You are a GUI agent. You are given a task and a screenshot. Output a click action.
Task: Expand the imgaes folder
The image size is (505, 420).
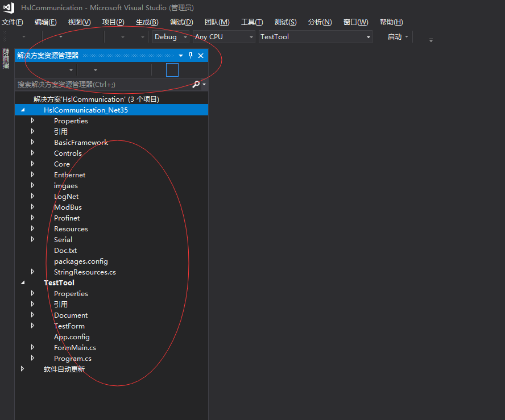[x=32, y=185]
